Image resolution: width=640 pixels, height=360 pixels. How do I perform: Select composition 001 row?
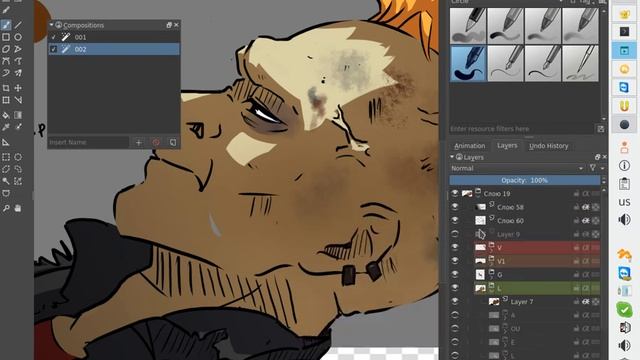[x=114, y=37]
